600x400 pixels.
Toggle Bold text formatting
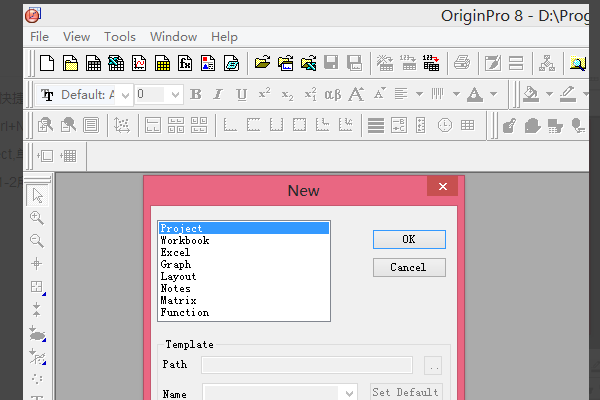click(196, 94)
